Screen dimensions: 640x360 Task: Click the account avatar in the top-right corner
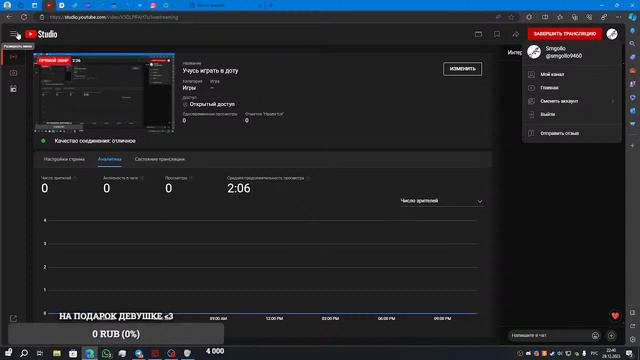(612, 34)
